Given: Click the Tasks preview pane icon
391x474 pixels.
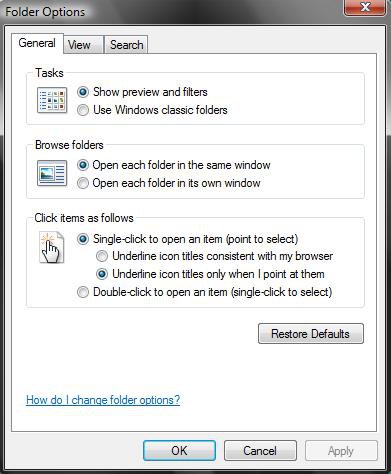Looking at the screenshot, I should tap(52, 100).
